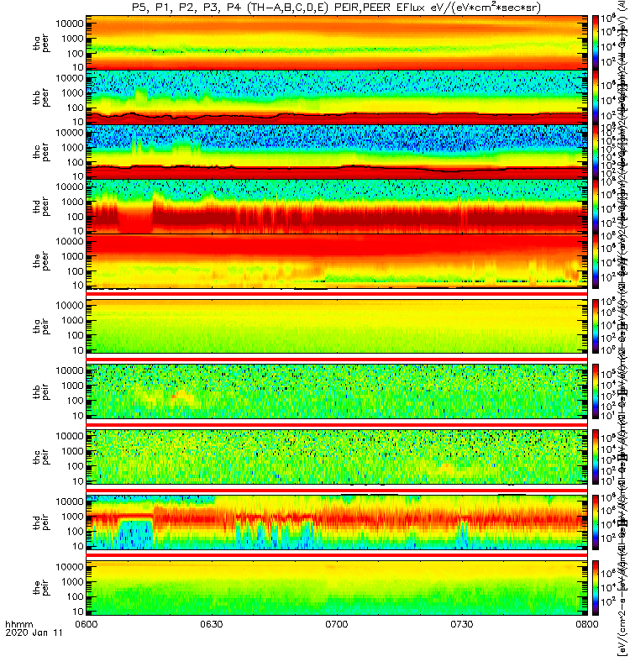This screenshot has height=672, width=630.
Task: Click the color bar beside thc peir spectrogram
Action: pos(596,457)
